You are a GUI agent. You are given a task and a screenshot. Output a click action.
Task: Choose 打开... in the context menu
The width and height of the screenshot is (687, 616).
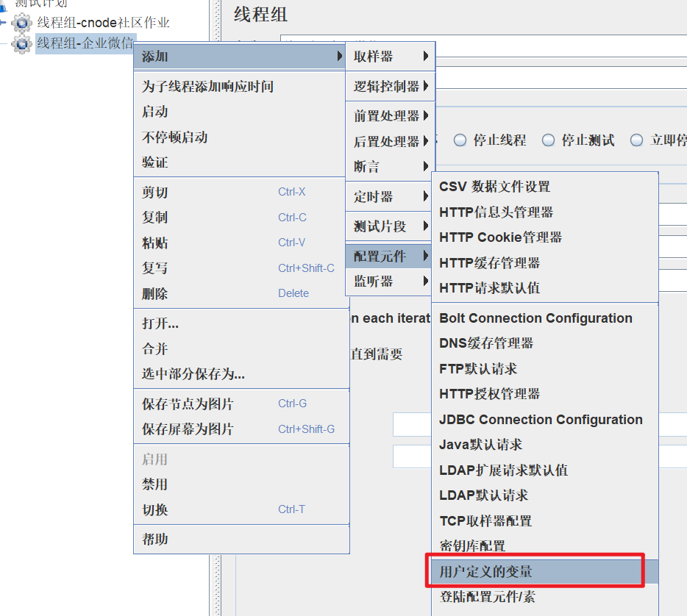click(241, 323)
